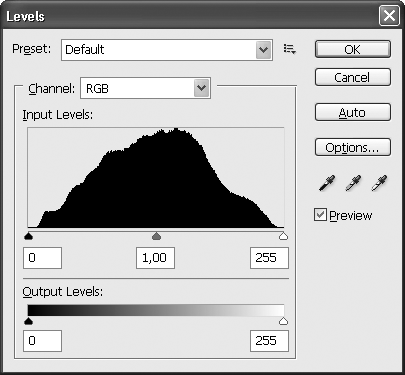
Task: Open the preset options menu icon
Action: (290, 49)
